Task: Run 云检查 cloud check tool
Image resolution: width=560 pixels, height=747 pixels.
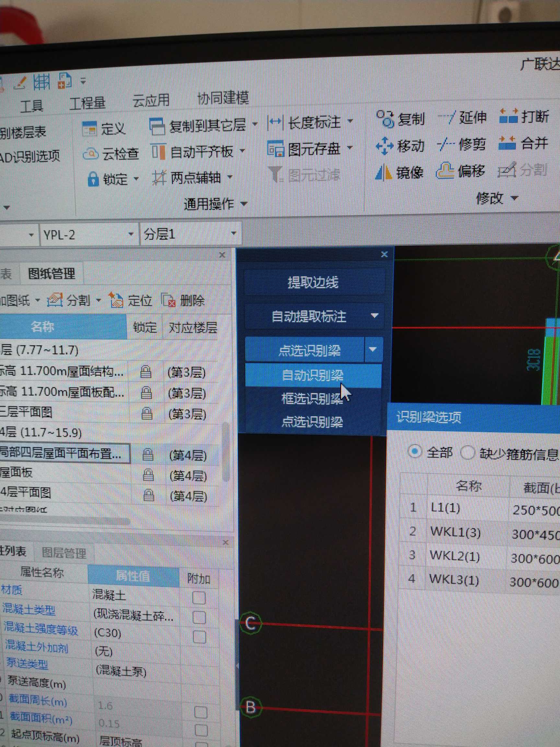Action: click(x=111, y=154)
